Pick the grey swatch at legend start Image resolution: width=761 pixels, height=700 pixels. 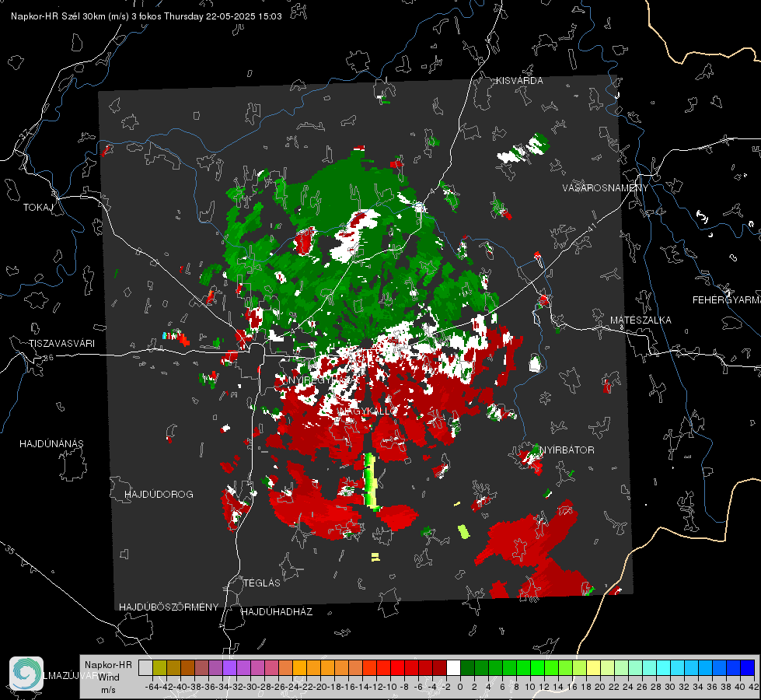(x=145, y=668)
